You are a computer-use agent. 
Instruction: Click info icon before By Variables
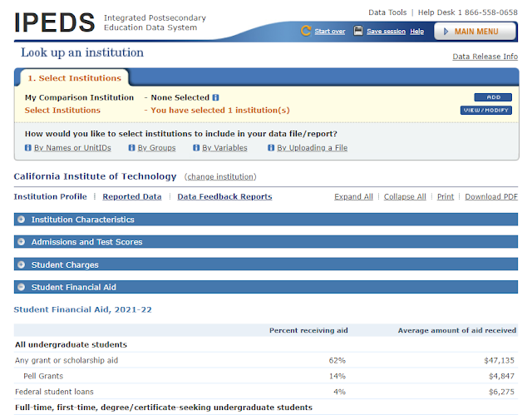point(196,148)
